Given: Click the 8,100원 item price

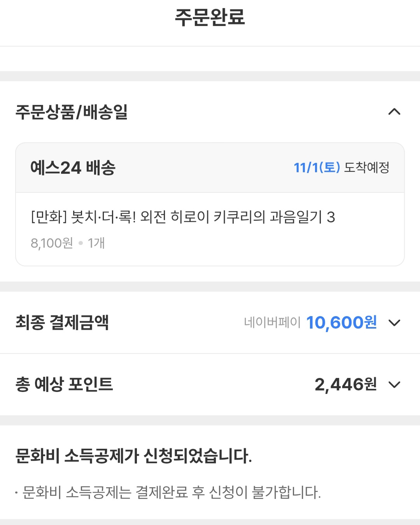Looking at the screenshot, I should [x=52, y=243].
